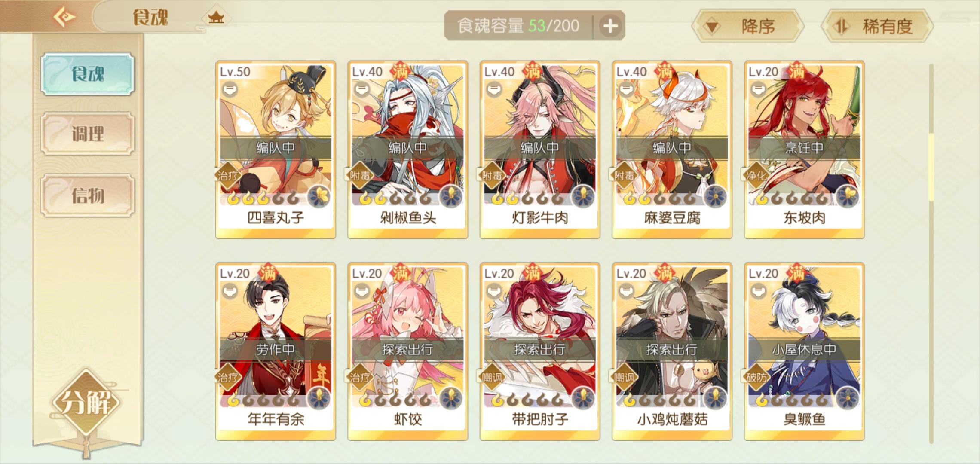980x464 pixels.
Task: Click the 破防 badge on 臭鳜鱼
Action: [756, 378]
